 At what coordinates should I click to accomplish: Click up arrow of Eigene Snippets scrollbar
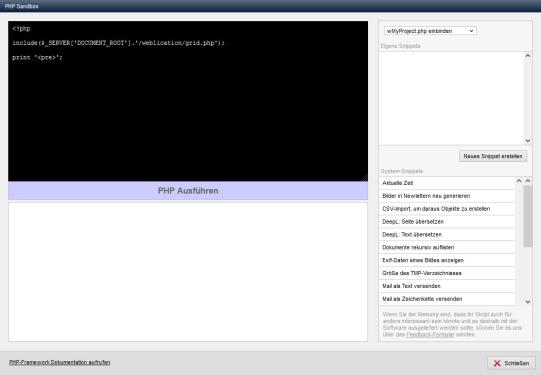click(x=528, y=56)
